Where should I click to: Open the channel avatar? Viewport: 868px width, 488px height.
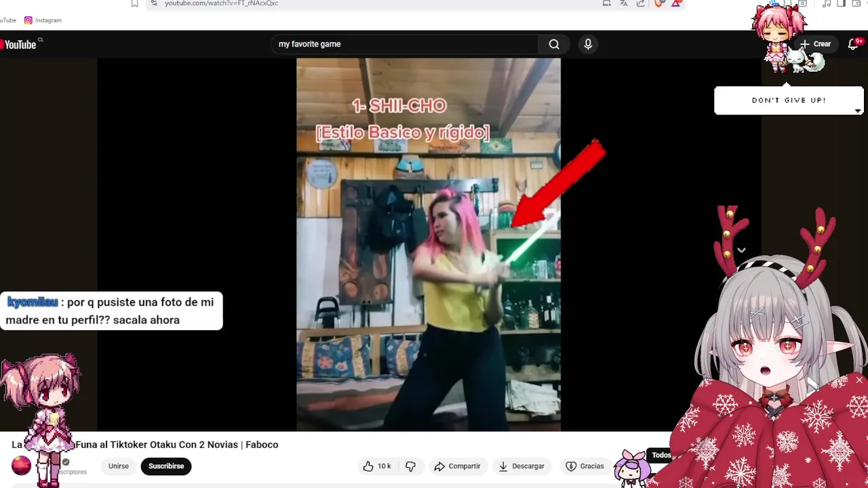tap(21, 466)
